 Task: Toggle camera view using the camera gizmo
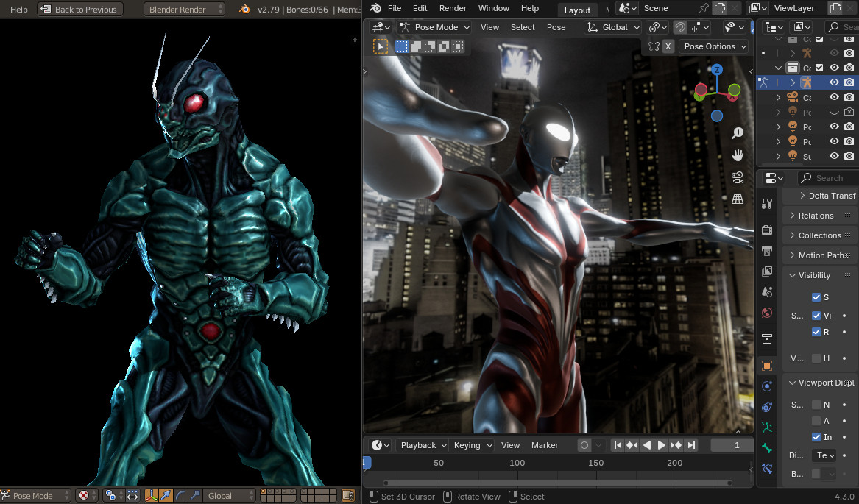point(738,177)
